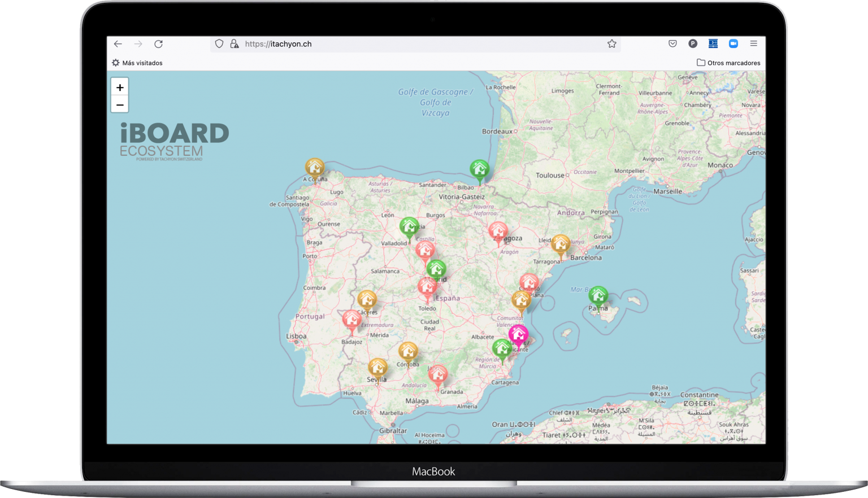
Task: Open the Otros marcadores bookmarks folder
Action: [x=728, y=63]
